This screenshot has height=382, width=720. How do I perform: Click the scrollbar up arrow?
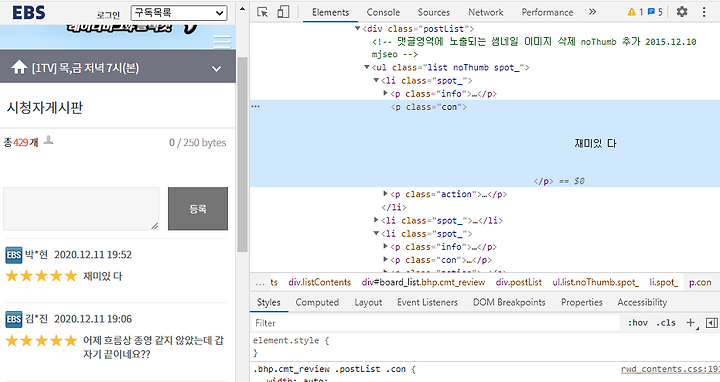click(242, 8)
